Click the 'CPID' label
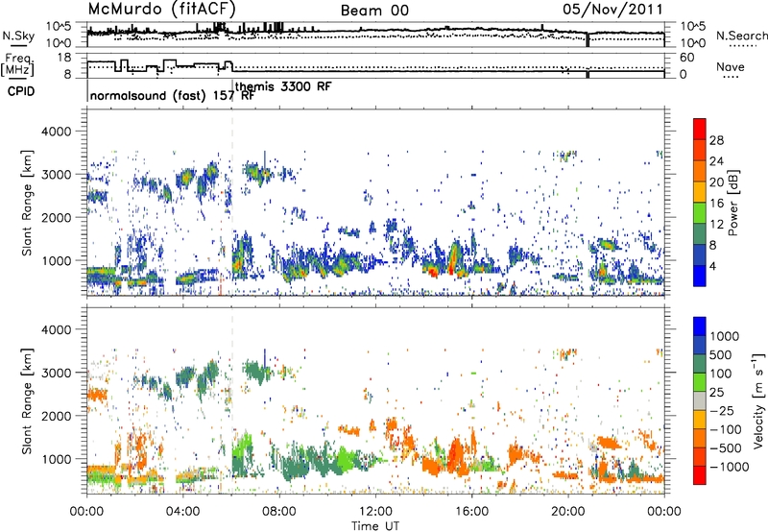This screenshot has width=768, height=532. [x=21, y=91]
